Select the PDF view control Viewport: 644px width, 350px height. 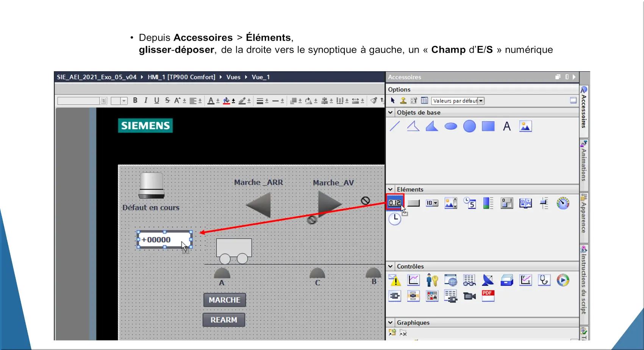[488, 296]
